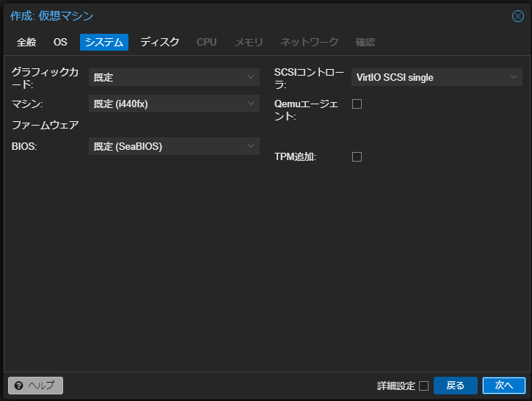Click the 作成: 仮想マシン title text

click(x=51, y=16)
